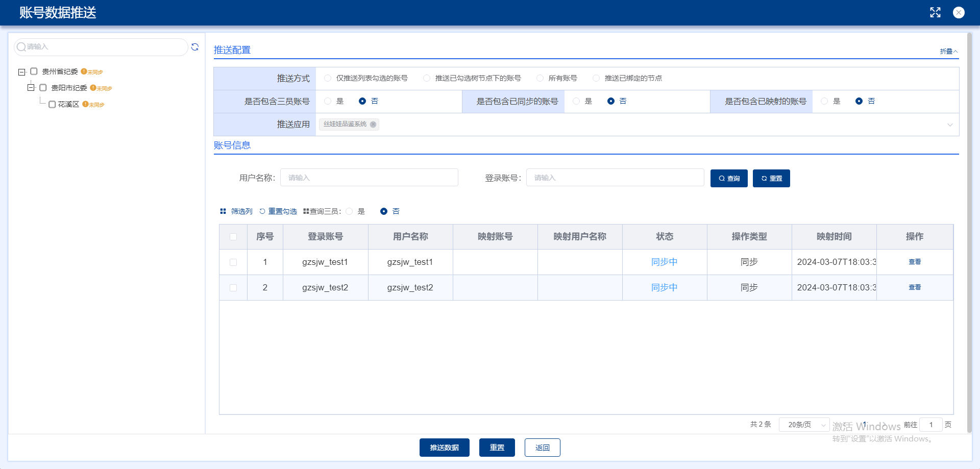The width and height of the screenshot is (980, 469).
Task: Click the 未同步 warning icon next to 花溪区
Action: (85, 104)
